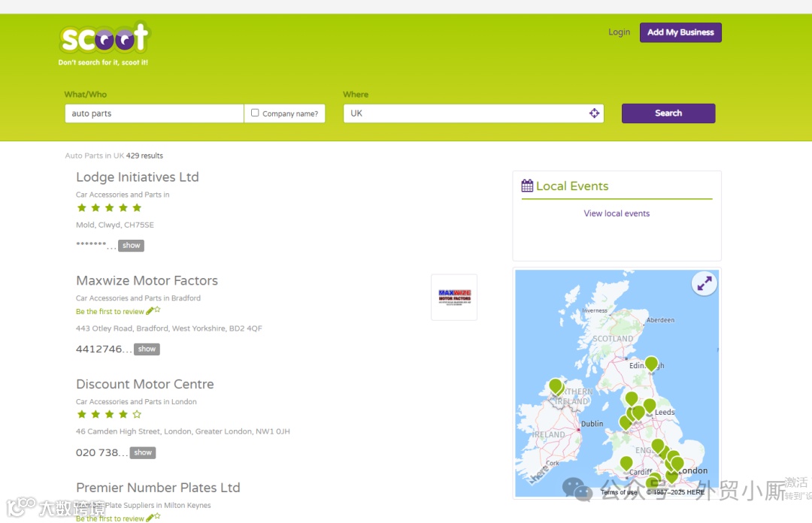
Task: Open View local events link
Action: [617, 213]
